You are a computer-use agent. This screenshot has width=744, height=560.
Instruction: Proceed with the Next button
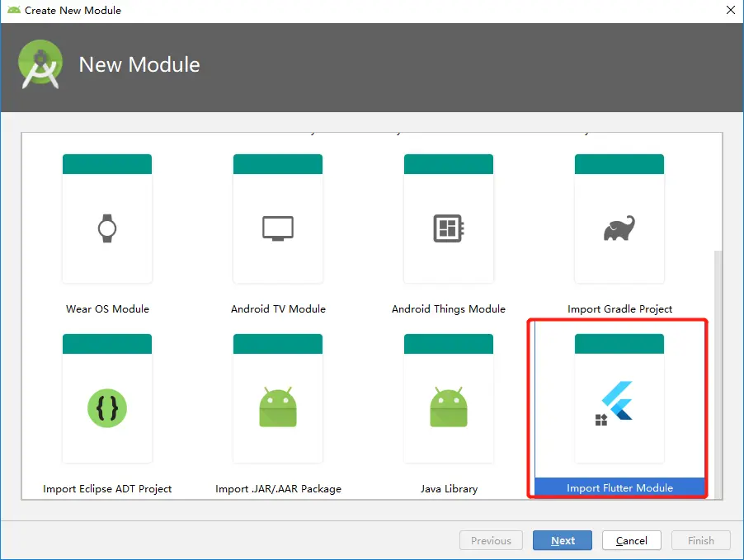[563, 540]
